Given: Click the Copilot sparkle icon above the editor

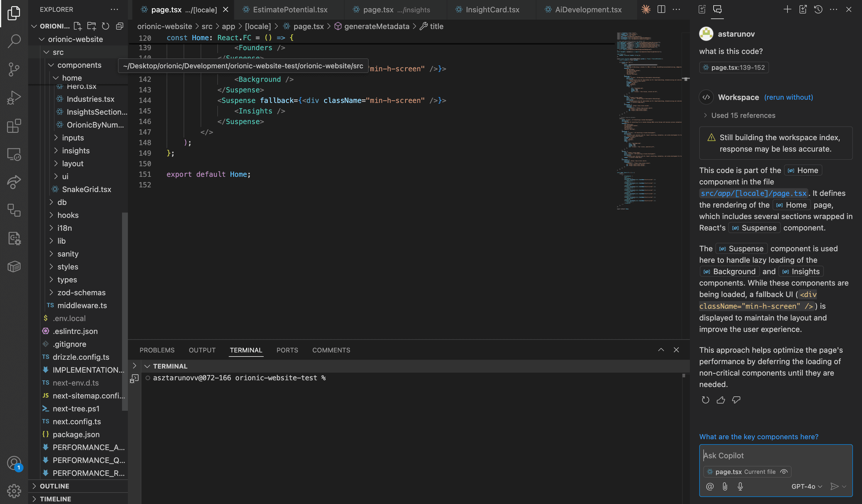Looking at the screenshot, I should pyautogui.click(x=646, y=9).
